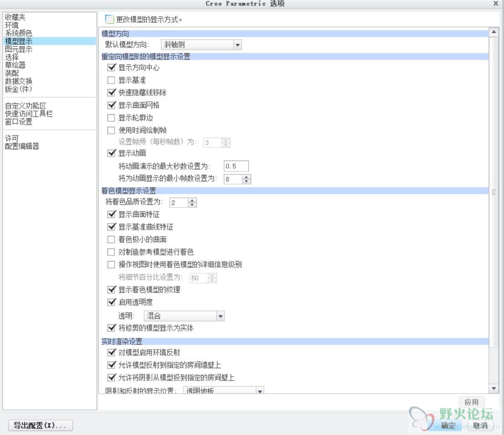
Task: Open 图元显示 settings
Action: point(19,49)
